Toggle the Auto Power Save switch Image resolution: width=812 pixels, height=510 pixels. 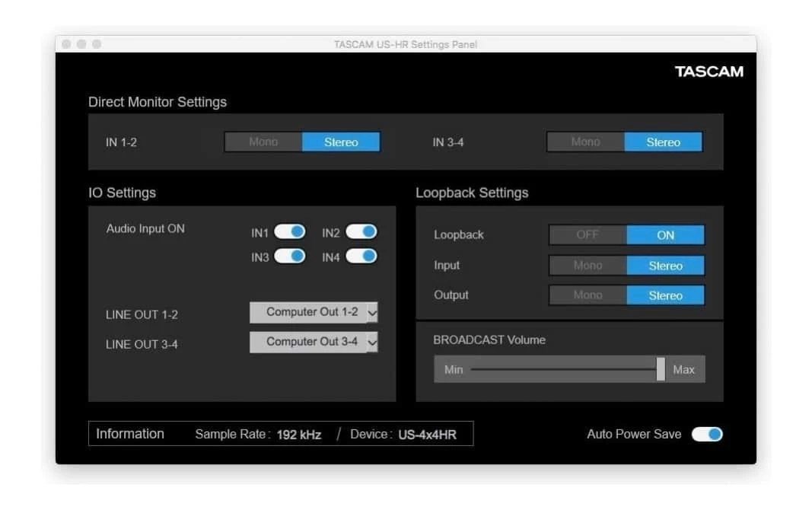pyautogui.click(x=706, y=434)
